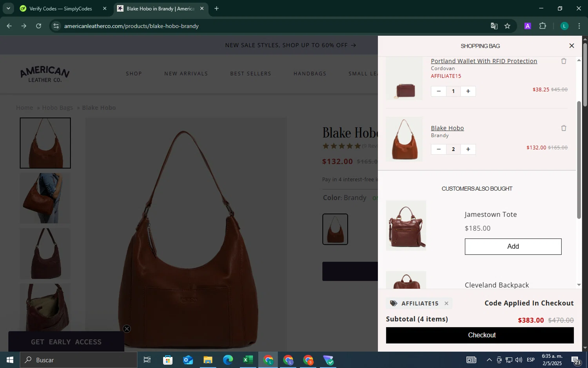The image size is (588, 368).
Task: Click the bag panel scrollbar thumb
Action: [579, 160]
